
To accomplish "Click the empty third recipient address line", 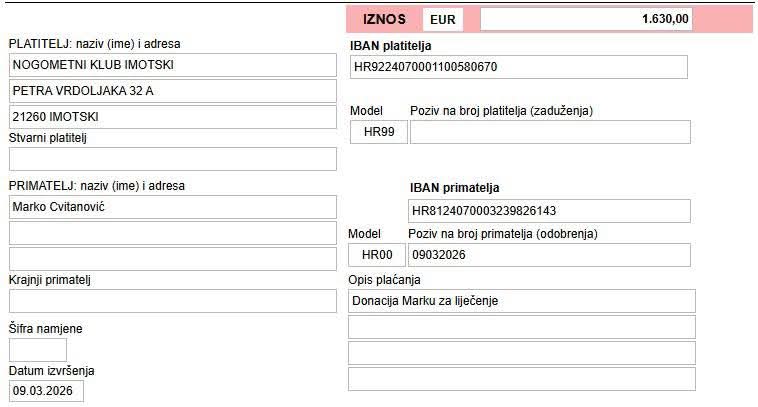I will [172, 259].
